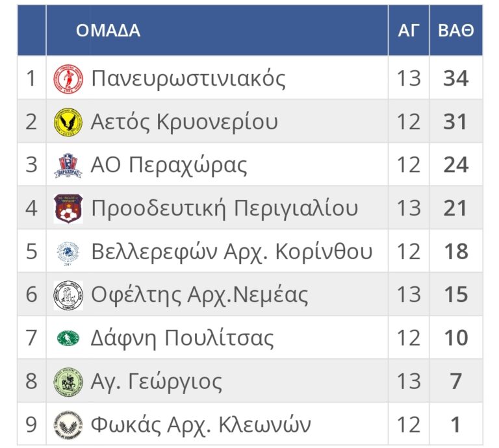Viewport: 499px width, 448px height.
Task: Sort table by ΑΓ column header
Action: [409, 31]
